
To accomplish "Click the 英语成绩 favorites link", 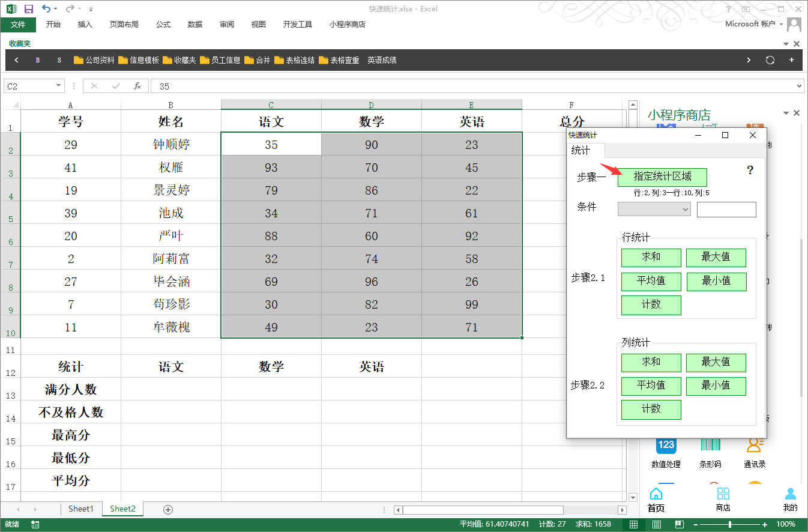I will coord(382,60).
